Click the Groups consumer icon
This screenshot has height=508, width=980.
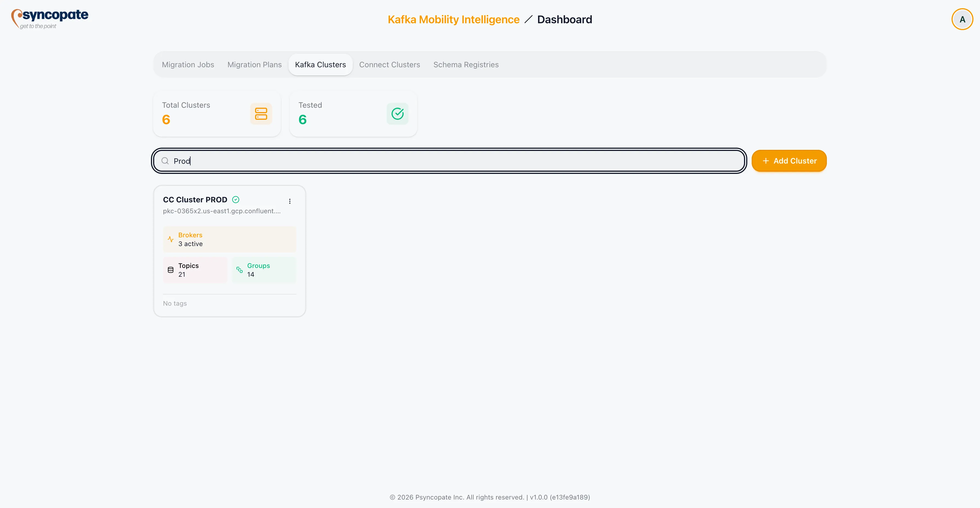pyautogui.click(x=240, y=270)
